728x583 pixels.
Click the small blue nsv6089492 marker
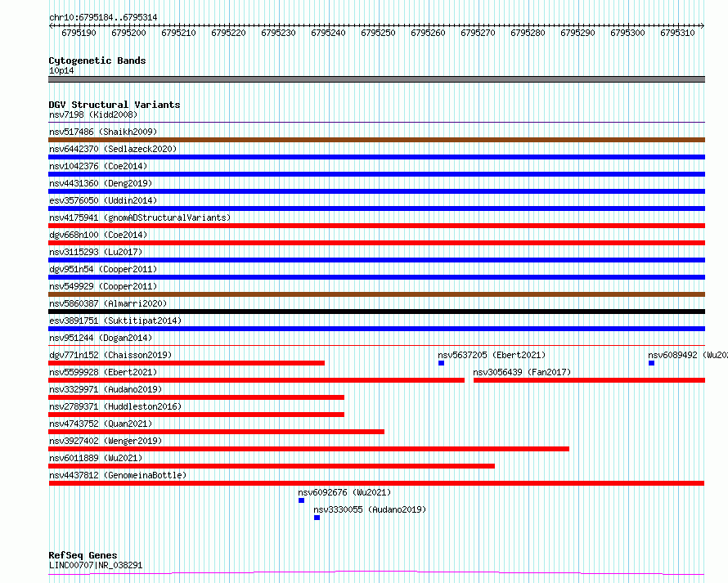[x=651, y=363]
